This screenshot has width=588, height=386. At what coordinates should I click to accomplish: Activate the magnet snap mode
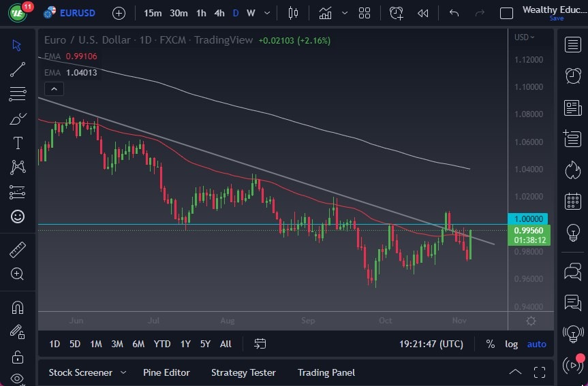(18, 307)
